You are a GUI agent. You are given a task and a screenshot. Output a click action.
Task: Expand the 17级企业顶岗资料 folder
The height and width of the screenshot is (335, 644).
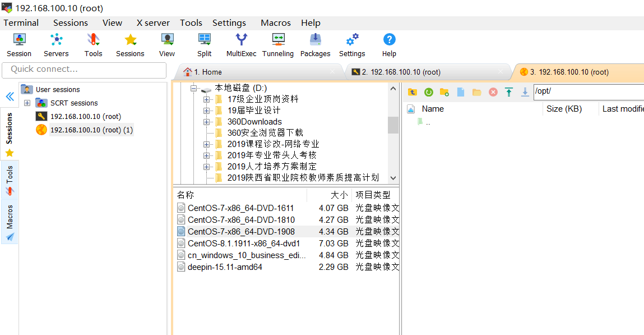207,99
